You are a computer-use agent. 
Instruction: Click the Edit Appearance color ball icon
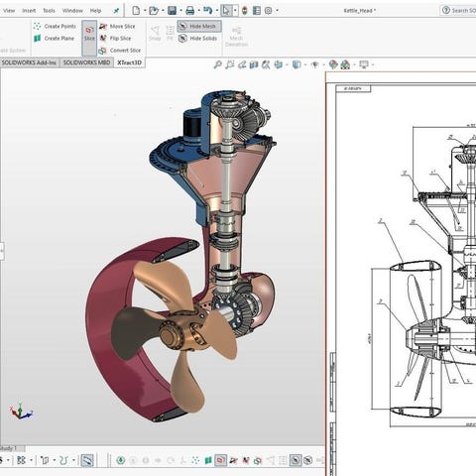(333, 64)
